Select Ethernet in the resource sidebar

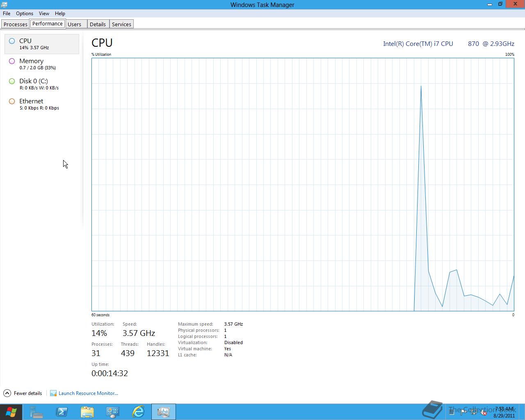click(x=42, y=104)
